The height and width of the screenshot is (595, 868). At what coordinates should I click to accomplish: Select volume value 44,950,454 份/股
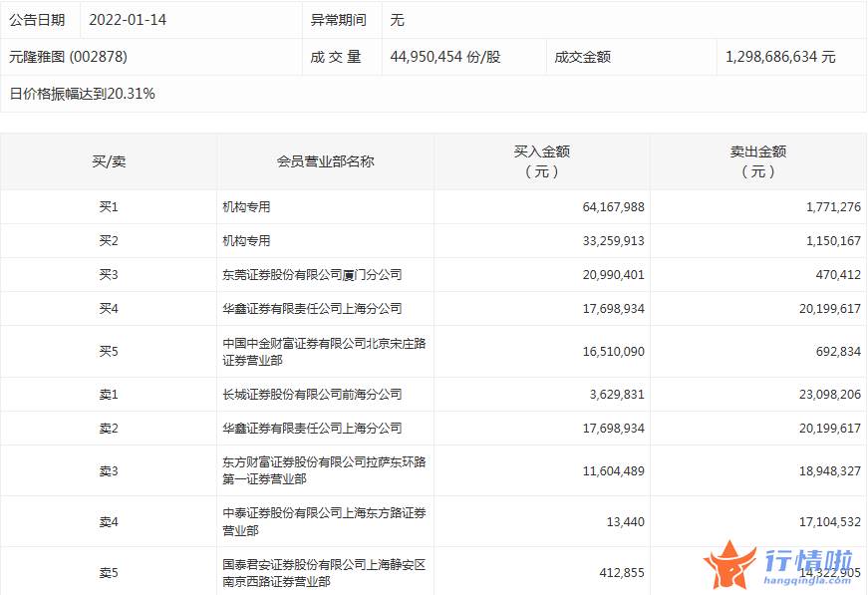[x=445, y=57]
